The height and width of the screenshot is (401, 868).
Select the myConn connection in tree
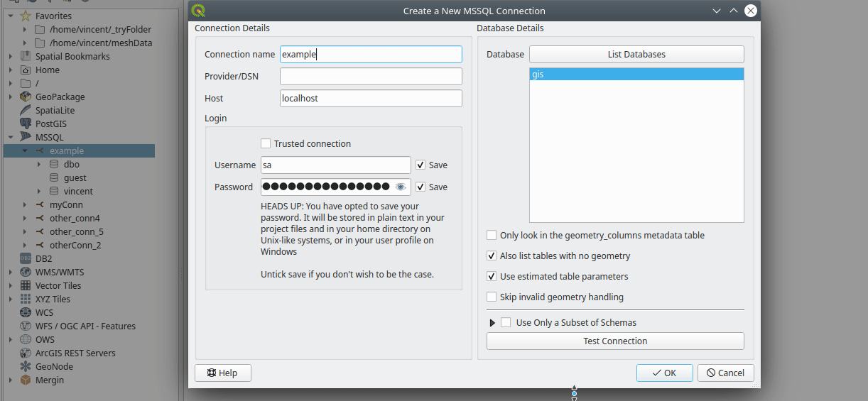[x=66, y=204]
